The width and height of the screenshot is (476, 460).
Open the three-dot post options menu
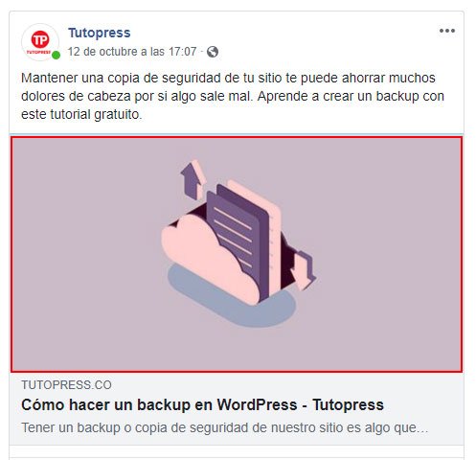(447, 31)
